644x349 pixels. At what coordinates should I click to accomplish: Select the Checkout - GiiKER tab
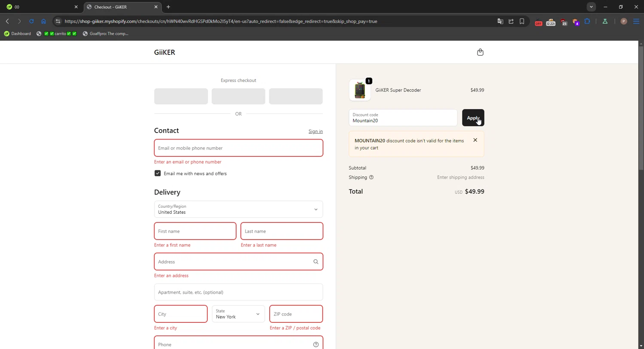click(x=122, y=7)
